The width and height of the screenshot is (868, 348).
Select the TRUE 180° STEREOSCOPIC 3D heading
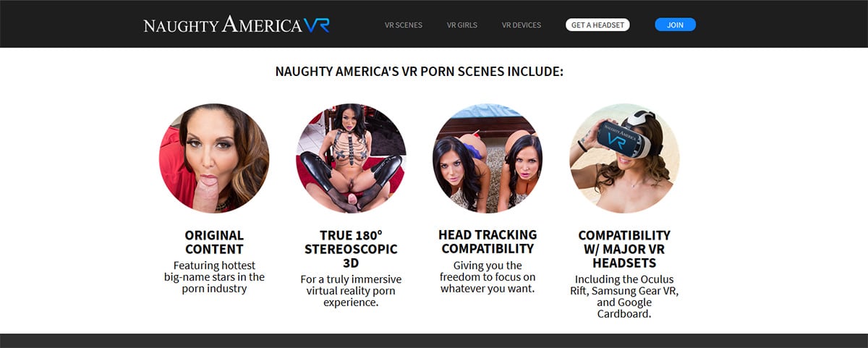[x=351, y=249]
